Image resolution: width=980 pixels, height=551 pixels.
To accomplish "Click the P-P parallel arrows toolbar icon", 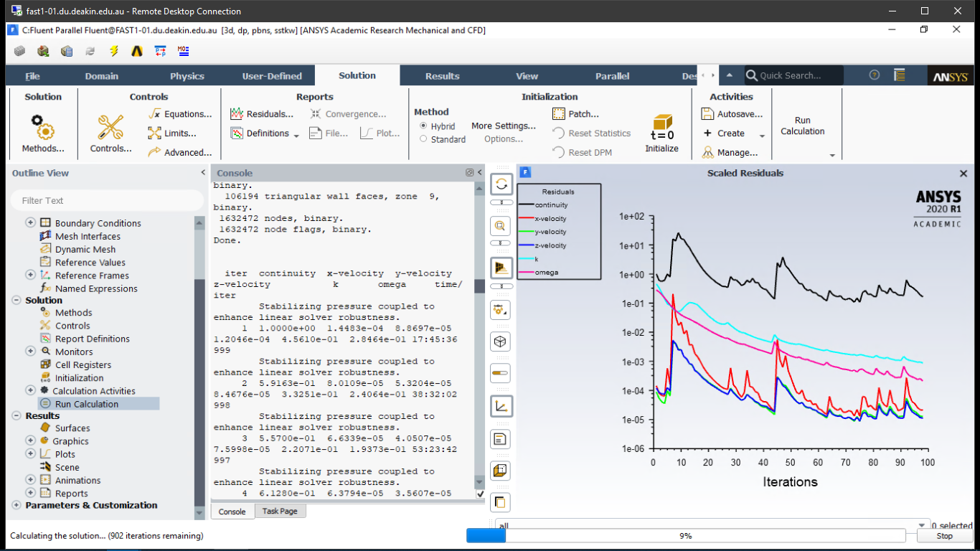I will point(161,51).
